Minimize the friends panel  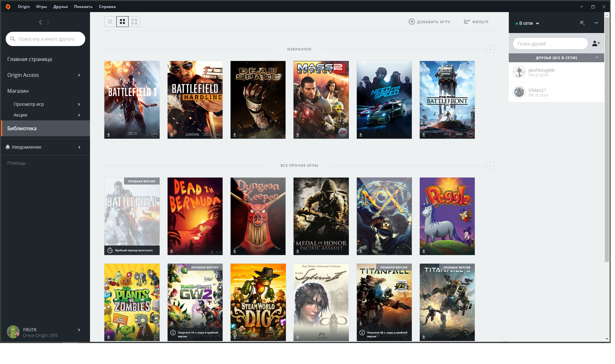click(596, 23)
